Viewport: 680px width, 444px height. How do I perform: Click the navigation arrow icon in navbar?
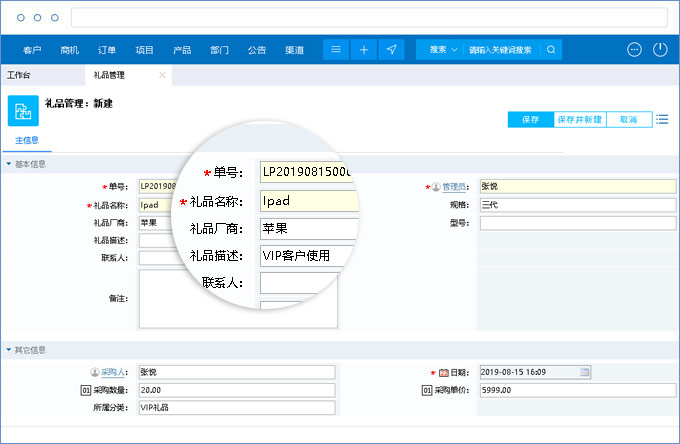click(x=392, y=49)
